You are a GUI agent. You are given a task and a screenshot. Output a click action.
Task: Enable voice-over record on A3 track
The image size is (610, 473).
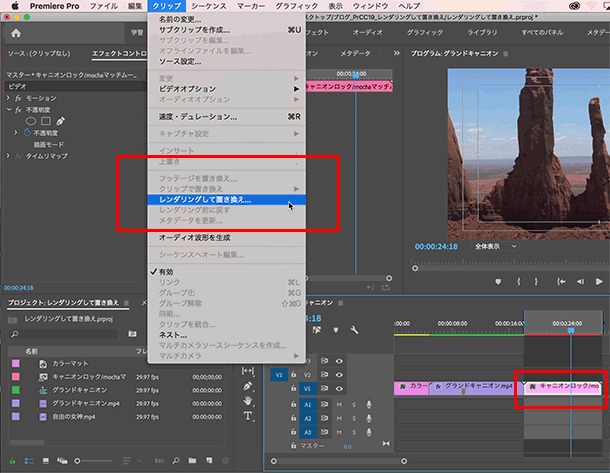click(x=369, y=432)
